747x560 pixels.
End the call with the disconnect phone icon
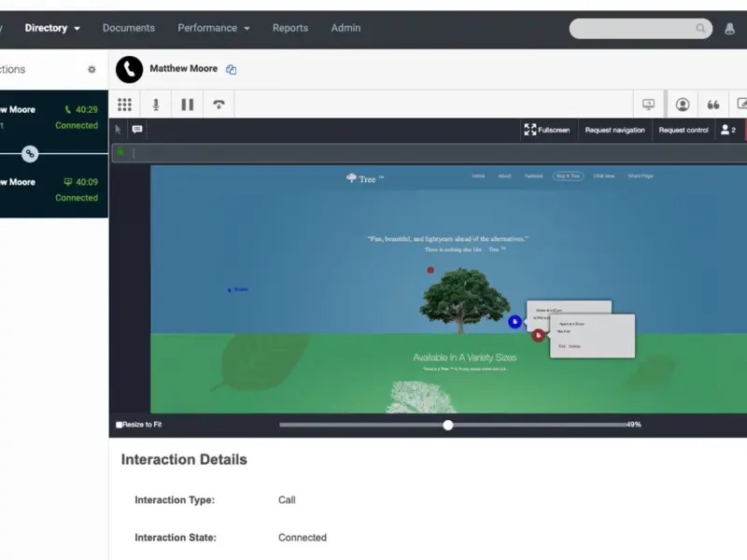pyautogui.click(x=218, y=105)
